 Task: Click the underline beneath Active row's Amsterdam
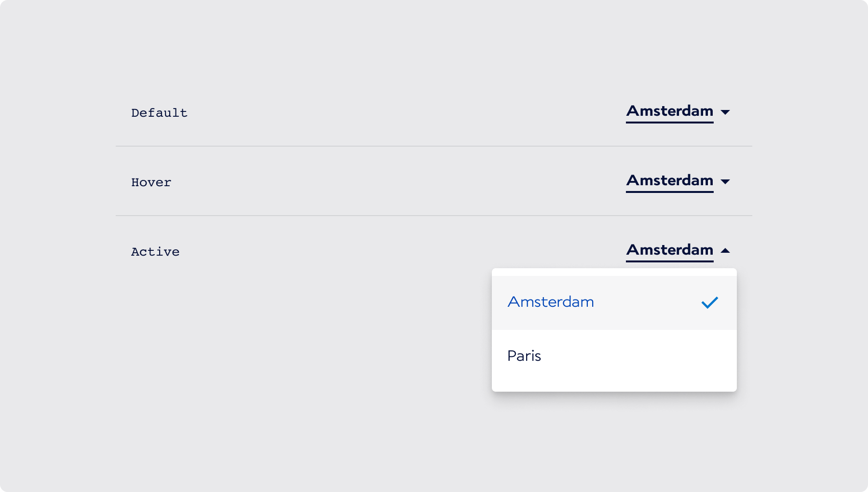(x=669, y=261)
